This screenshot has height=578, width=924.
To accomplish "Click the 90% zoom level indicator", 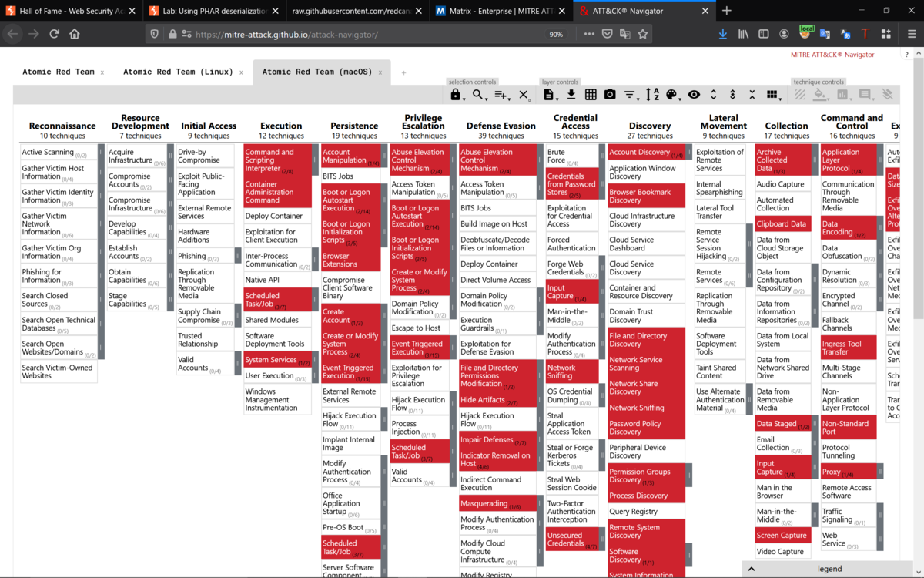I will pos(556,34).
